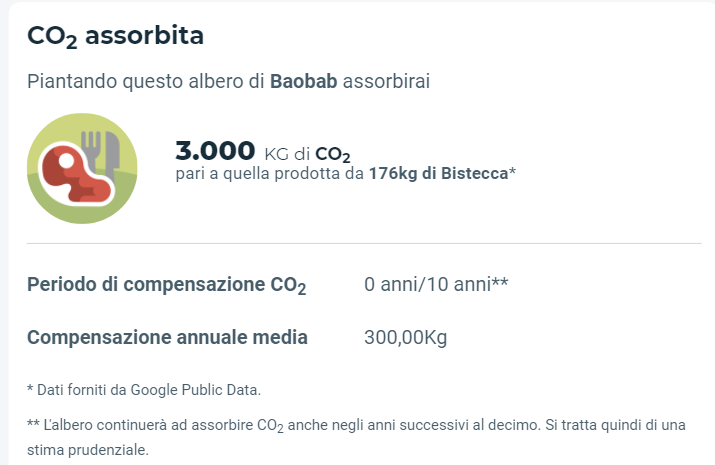Click the steak and fork circular icon
This screenshot has height=465, width=715.
[x=83, y=168]
